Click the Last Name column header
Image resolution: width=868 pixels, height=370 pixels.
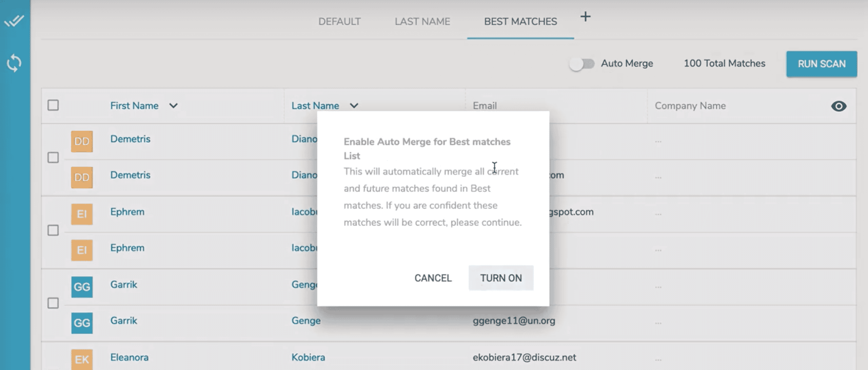tap(315, 106)
